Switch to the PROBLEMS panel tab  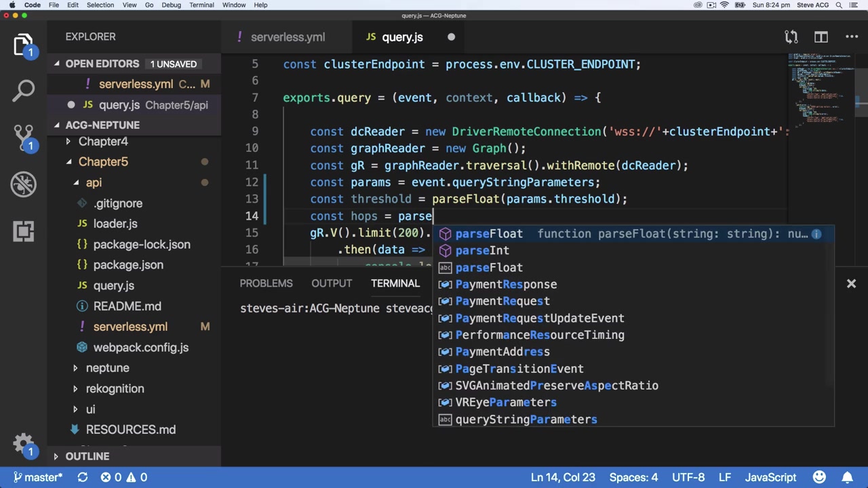(x=266, y=283)
